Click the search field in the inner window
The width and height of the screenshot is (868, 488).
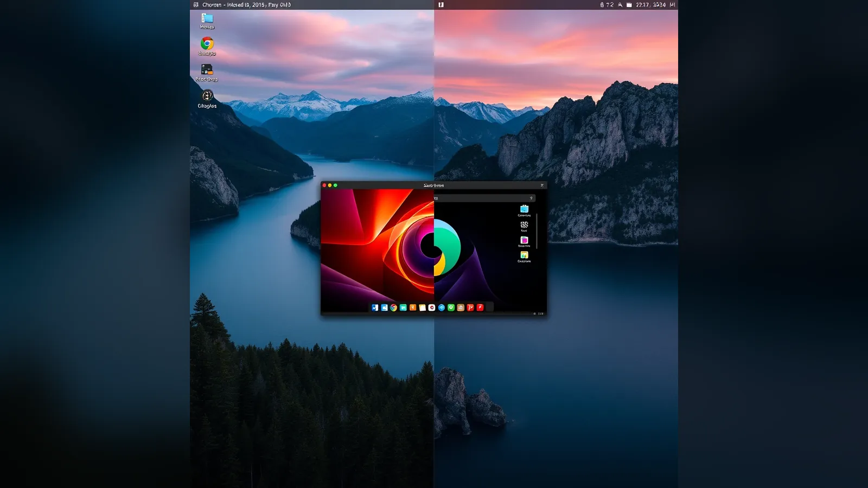[484, 198]
